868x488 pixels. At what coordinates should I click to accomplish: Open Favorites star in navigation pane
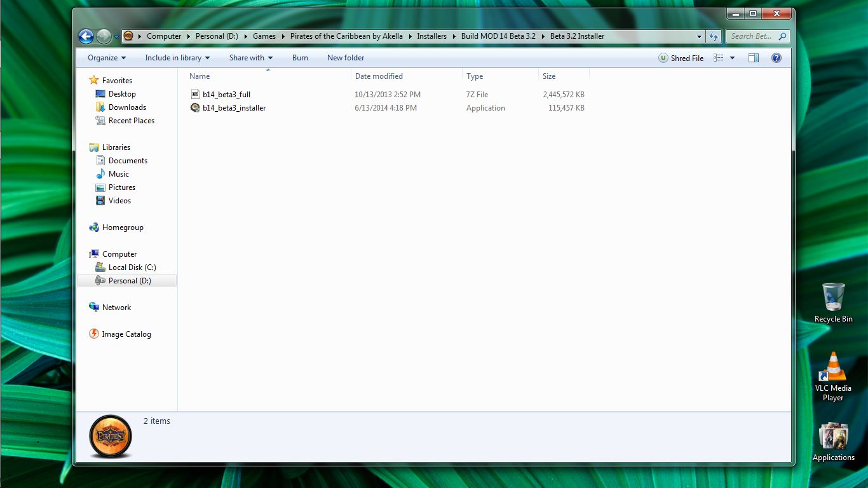(x=94, y=80)
